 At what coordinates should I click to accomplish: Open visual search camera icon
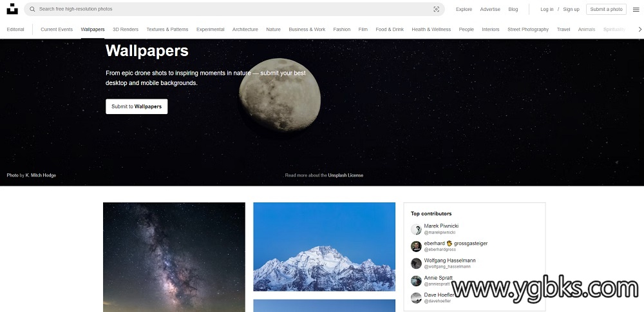tap(436, 9)
